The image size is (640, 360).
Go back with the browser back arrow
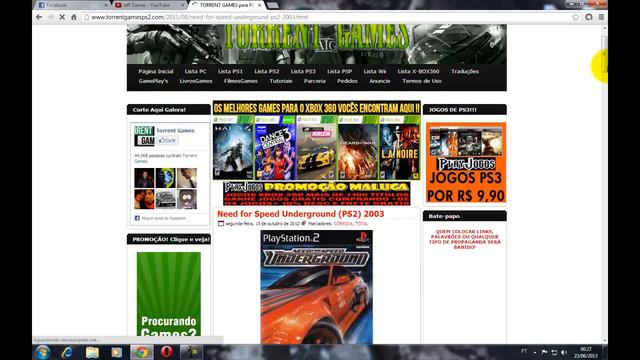click(x=39, y=17)
